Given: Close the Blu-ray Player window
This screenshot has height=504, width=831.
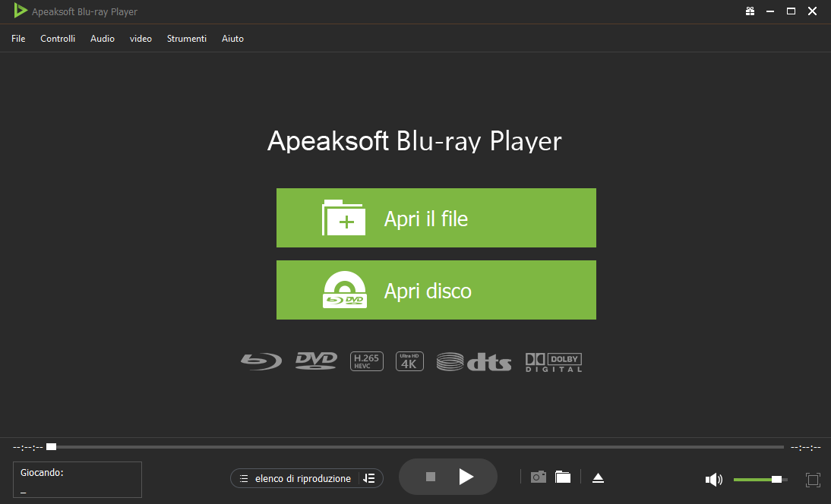Looking at the screenshot, I should [813, 11].
